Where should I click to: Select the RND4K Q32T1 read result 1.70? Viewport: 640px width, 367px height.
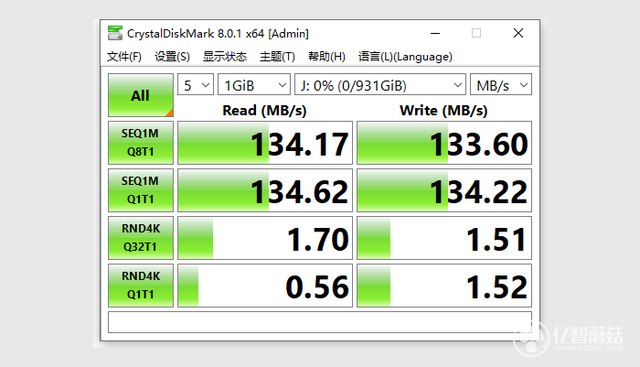(x=265, y=238)
